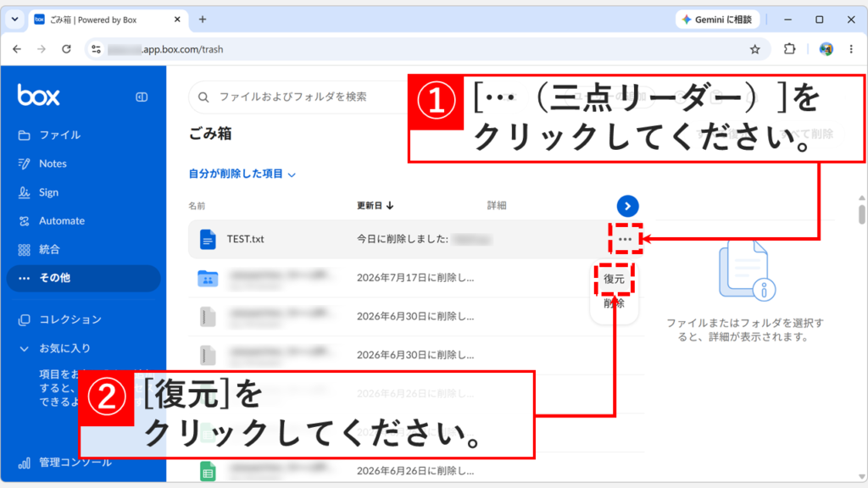Viewport: 868px width, 488px height.
Task: Open 自分が削除した項目 filter dropdown
Action: 242,175
